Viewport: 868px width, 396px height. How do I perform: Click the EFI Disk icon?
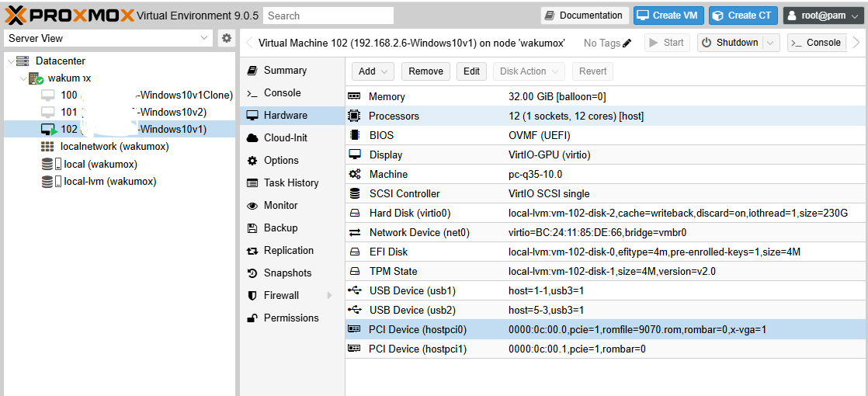pyautogui.click(x=354, y=252)
